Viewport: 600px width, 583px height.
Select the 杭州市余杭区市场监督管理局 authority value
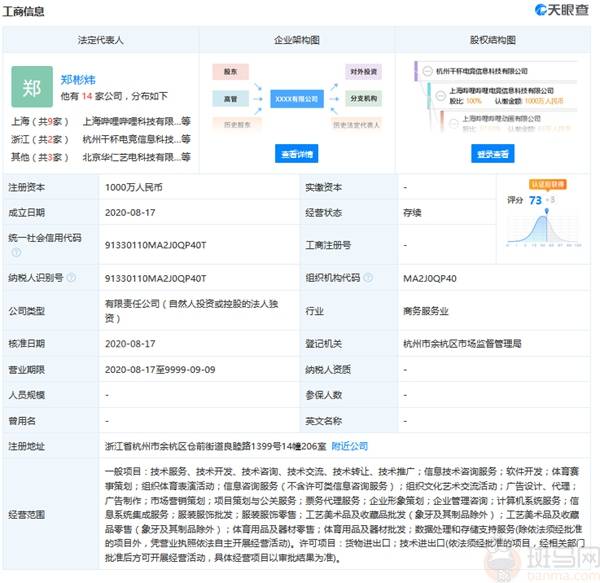coord(462,344)
